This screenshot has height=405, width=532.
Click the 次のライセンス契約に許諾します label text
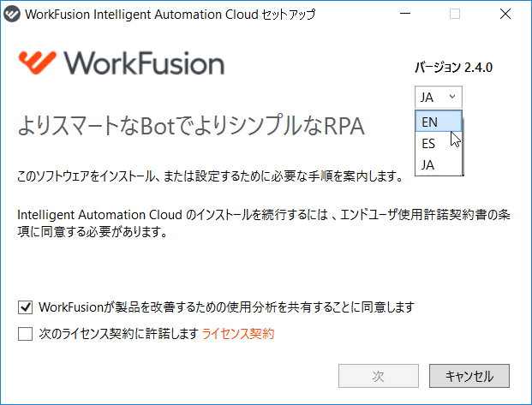118,334
